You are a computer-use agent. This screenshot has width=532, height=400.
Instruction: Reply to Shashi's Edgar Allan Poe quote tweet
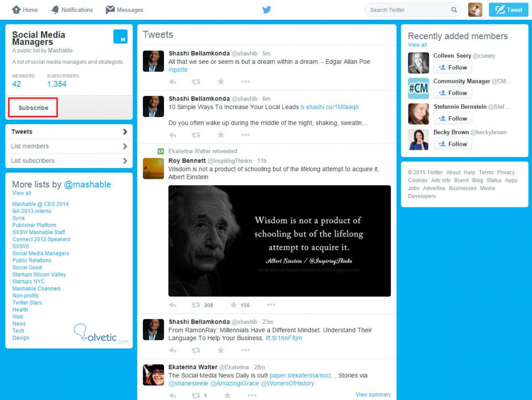(173, 82)
